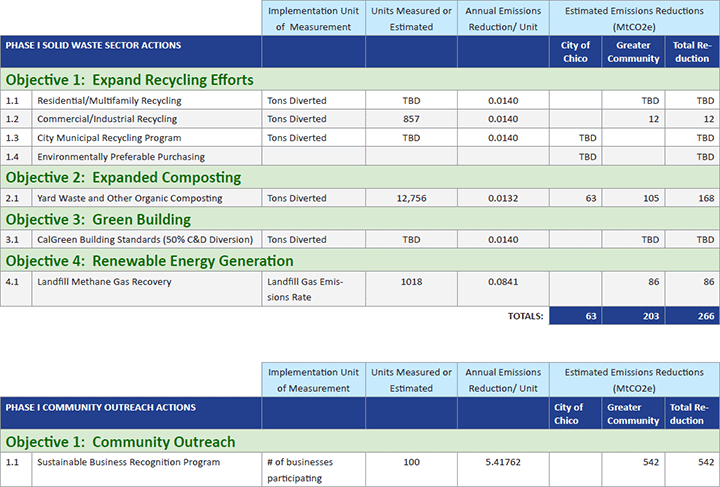Click the CalGreen Building Standards row label
The image size is (720, 487).
pyautogui.click(x=145, y=240)
